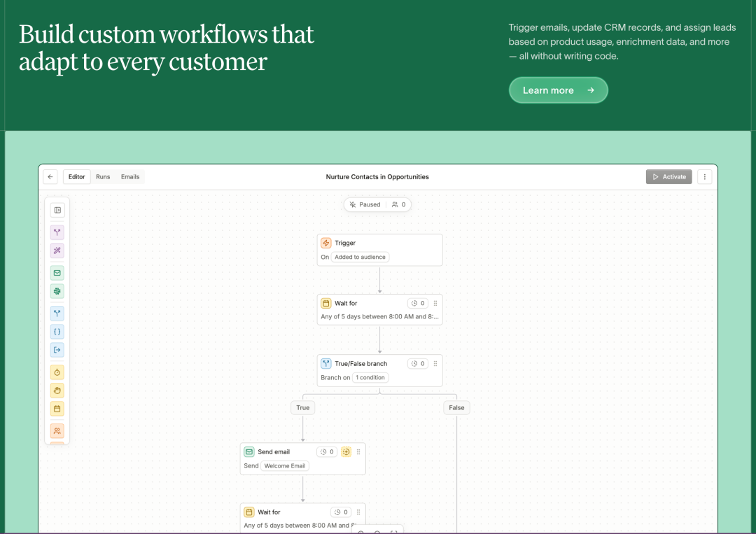The image size is (756, 534).
Task: Click the yellow circular icon on Send email
Action: (346, 451)
